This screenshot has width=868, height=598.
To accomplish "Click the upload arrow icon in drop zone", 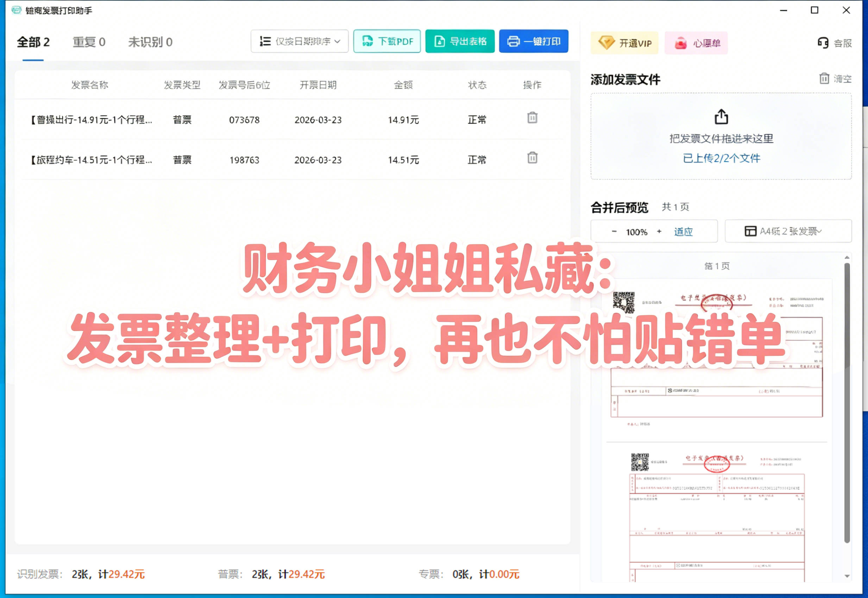I will [721, 117].
